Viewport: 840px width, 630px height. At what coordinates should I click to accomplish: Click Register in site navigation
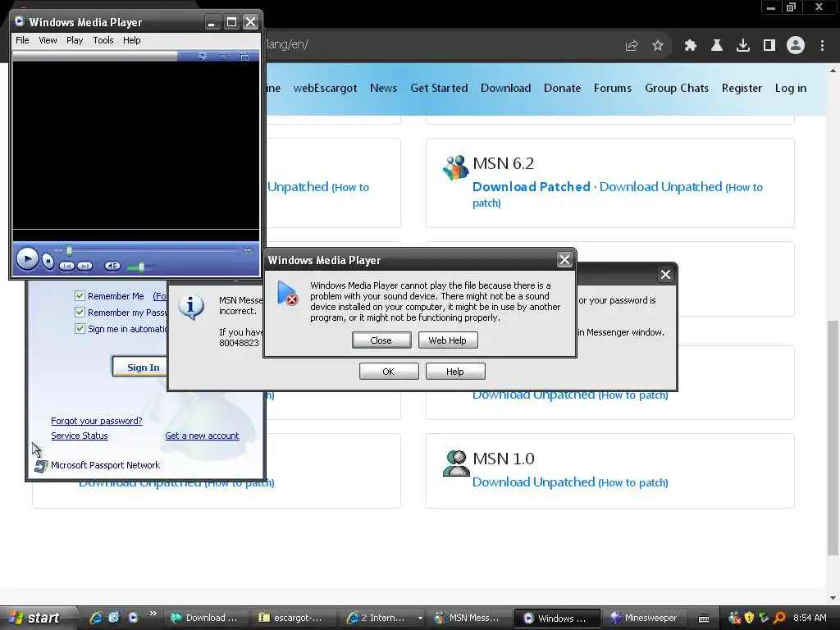(742, 89)
